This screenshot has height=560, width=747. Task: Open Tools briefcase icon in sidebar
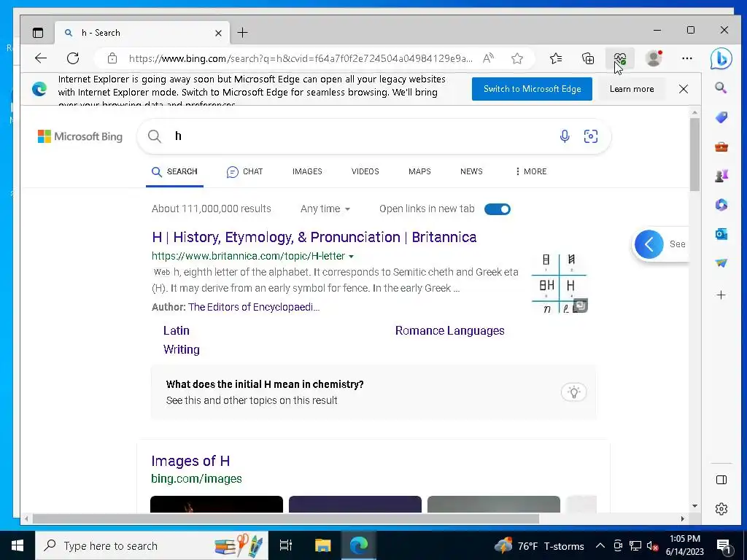point(721,147)
